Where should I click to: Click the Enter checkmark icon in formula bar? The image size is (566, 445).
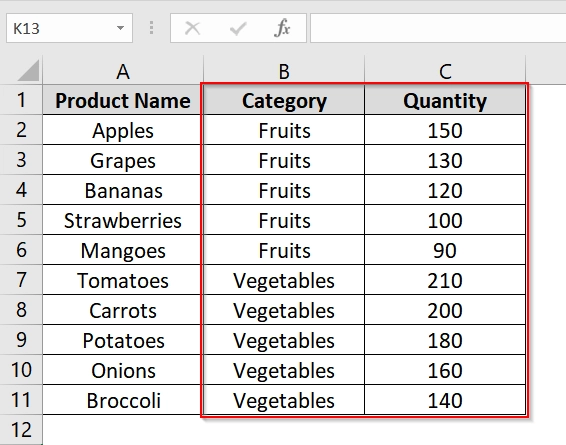[238, 29]
